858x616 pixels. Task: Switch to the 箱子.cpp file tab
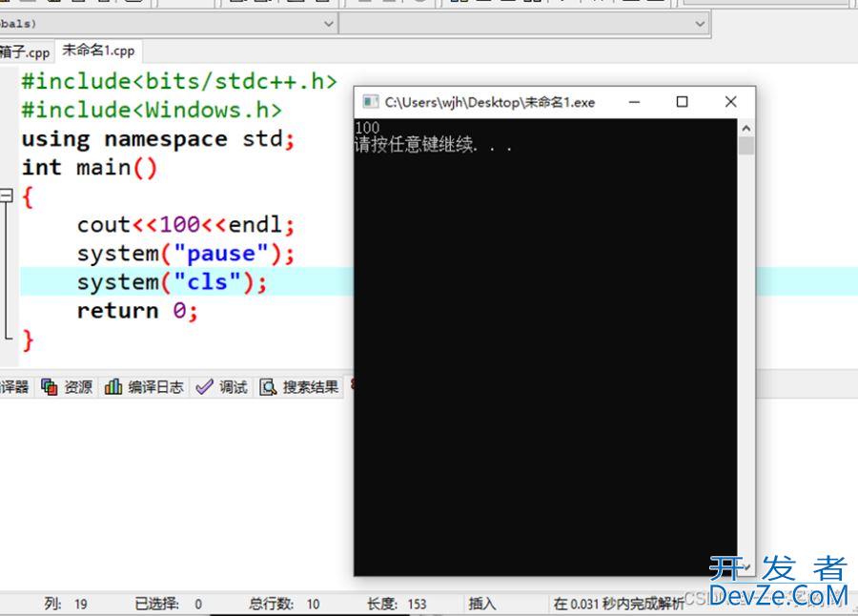coord(25,52)
